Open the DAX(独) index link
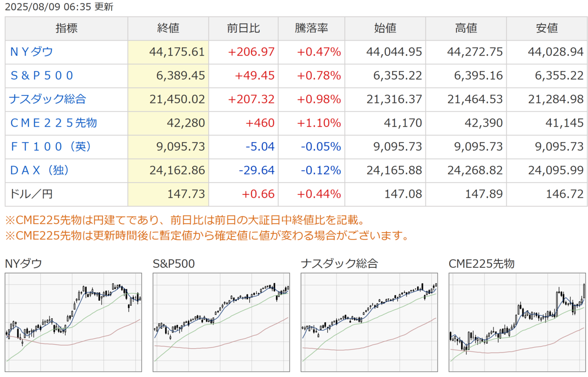Image resolution: width=588 pixels, height=377 pixels. [x=39, y=170]
